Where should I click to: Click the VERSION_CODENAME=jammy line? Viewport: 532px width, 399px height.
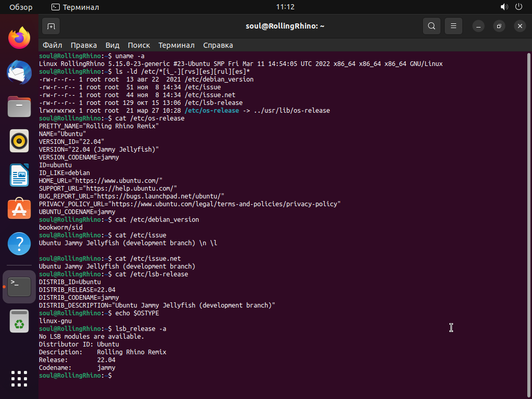[x=79, y=157]
